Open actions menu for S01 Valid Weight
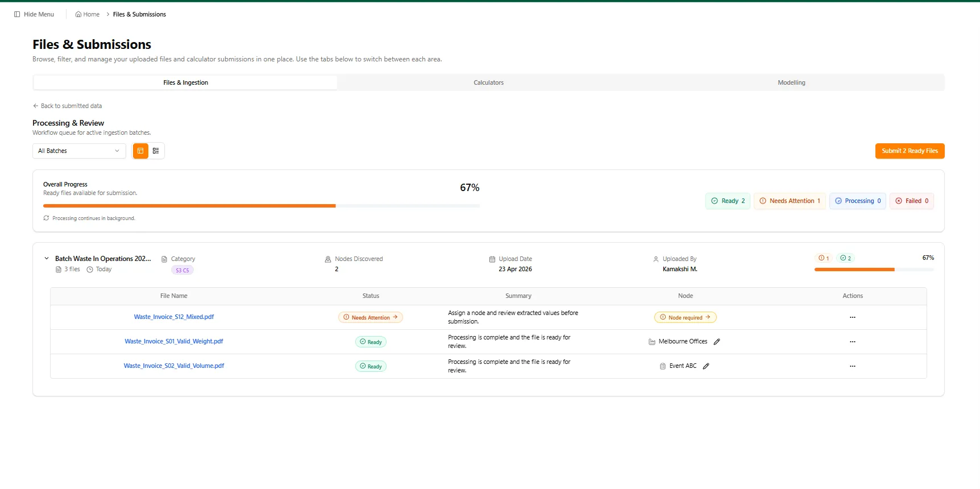The width and height of the screenshot is (980, 489). click(x=852, y=342)
